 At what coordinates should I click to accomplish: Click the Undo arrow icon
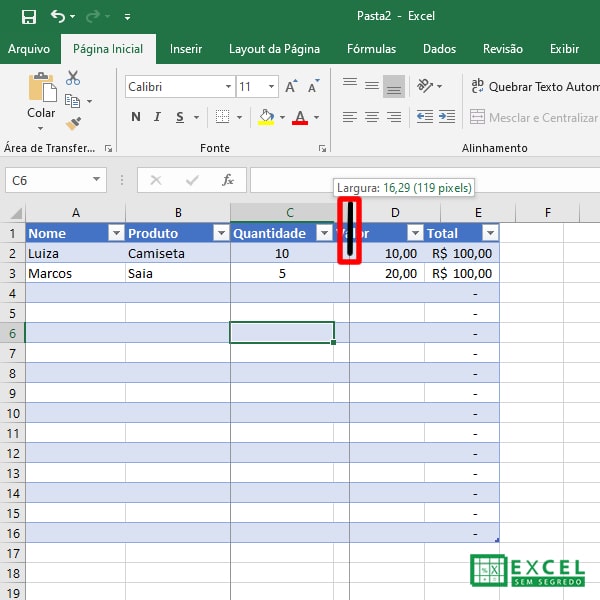click(x=58, y=16)
